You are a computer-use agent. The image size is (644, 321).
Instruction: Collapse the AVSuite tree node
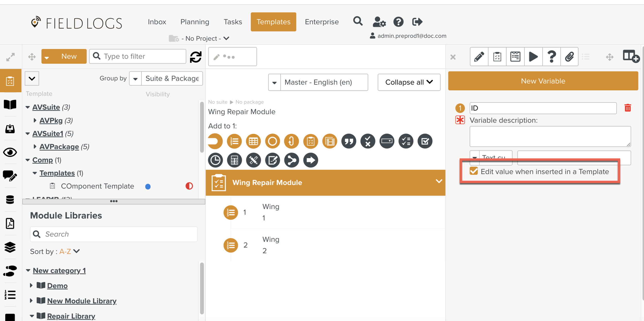pos(28,107)
